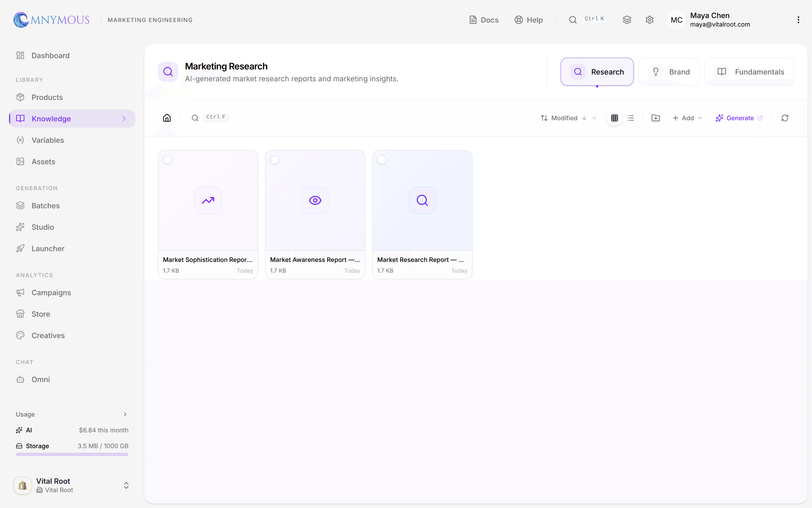Click the Marketing Engineering header label

(150, 20)
